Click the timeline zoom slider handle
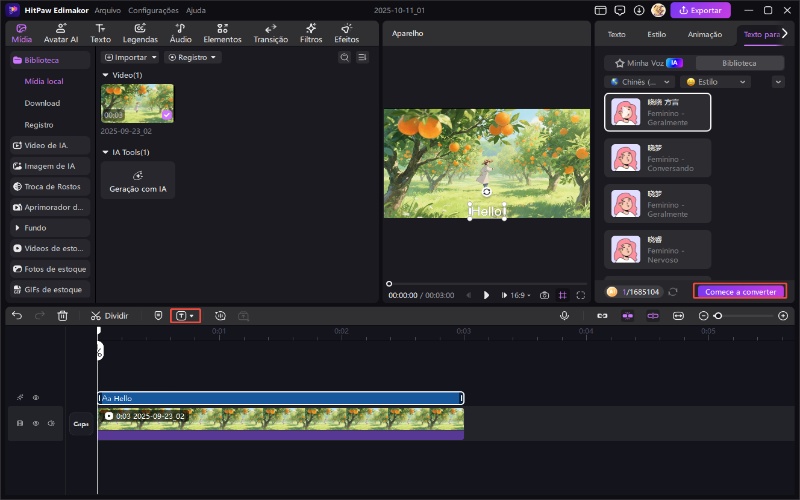The image size is (800, 500). pyautogui.click(x=717, y=315)
